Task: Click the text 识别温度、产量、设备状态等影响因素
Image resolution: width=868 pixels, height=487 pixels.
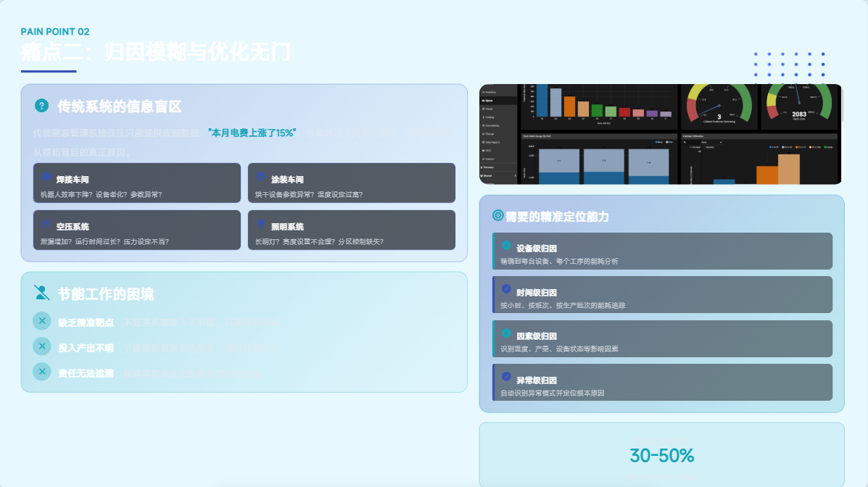Action: 559,349
